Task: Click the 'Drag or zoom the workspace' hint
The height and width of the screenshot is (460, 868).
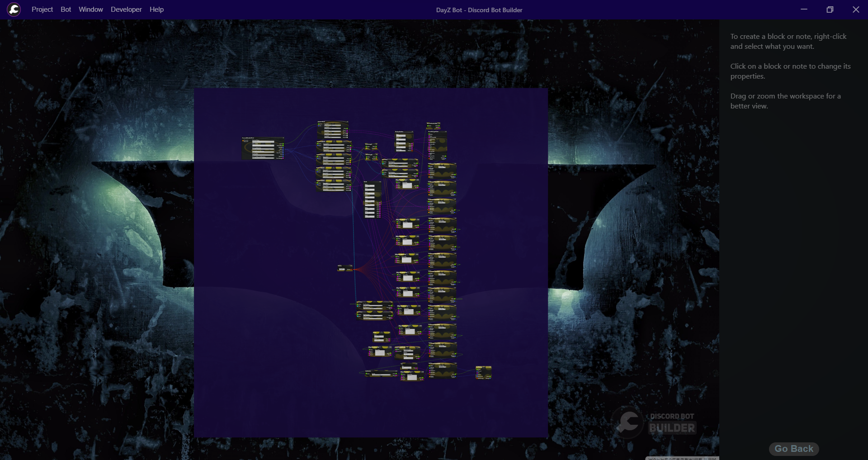Action: point(785,101)
